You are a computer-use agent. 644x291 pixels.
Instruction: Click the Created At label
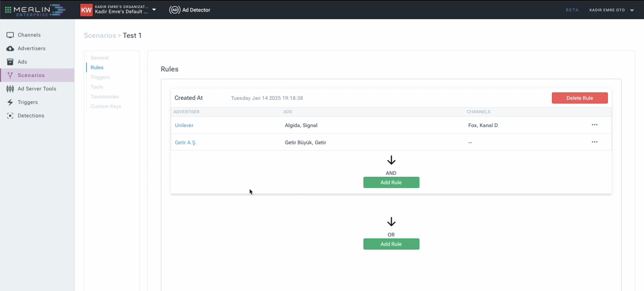(x=188, y=98)
